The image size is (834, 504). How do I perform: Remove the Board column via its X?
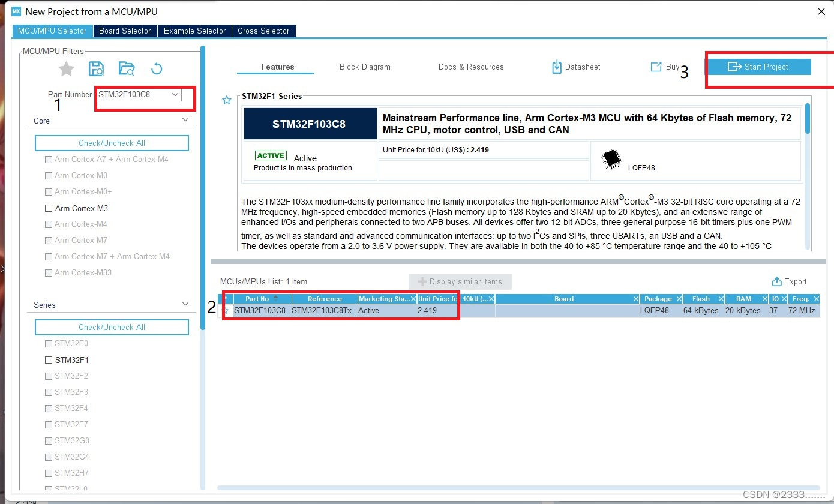coord(635,299)
